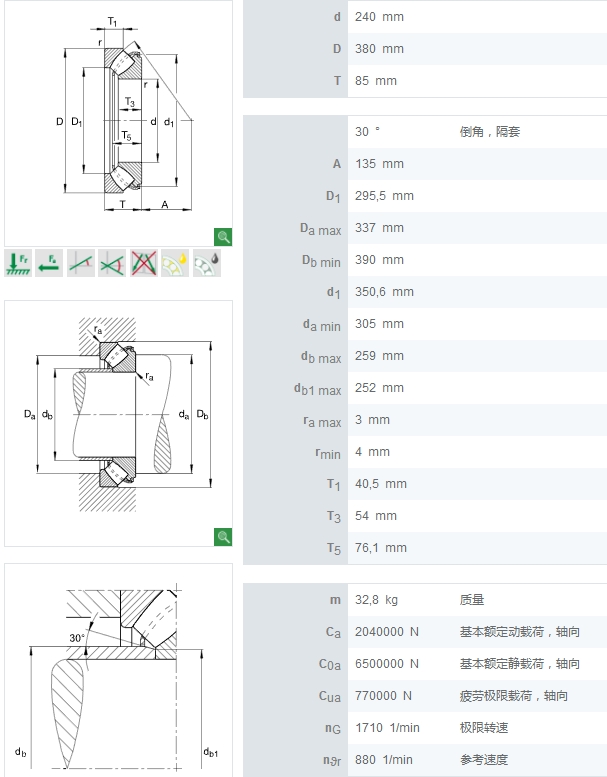
Task: Click the 770000 N fatigue limit load value
Action: pos(383,696)
